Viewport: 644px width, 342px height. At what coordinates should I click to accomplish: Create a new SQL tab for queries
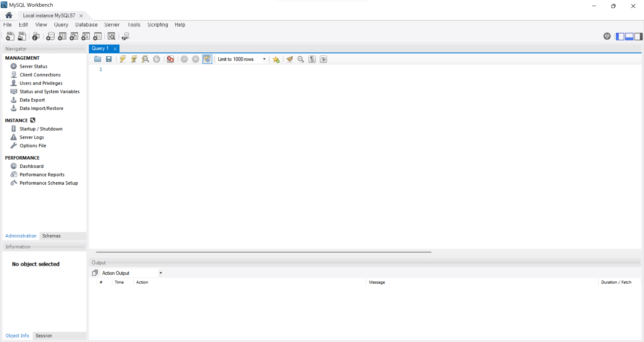(10, 36)
